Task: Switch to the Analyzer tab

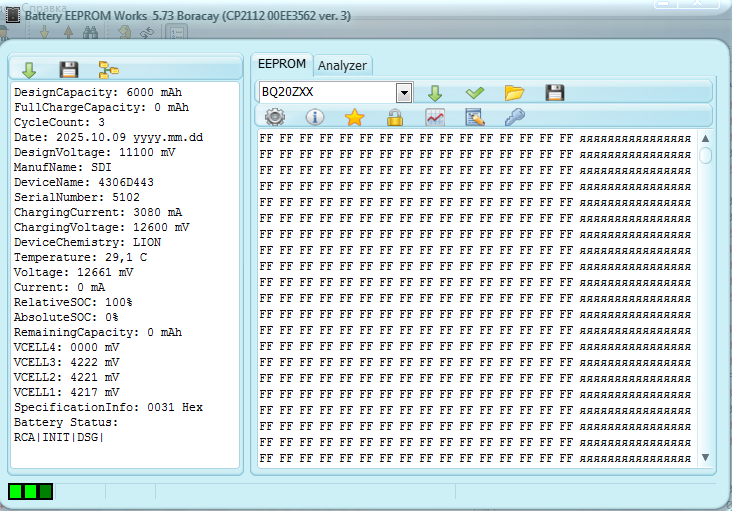Action: [342, 66]
